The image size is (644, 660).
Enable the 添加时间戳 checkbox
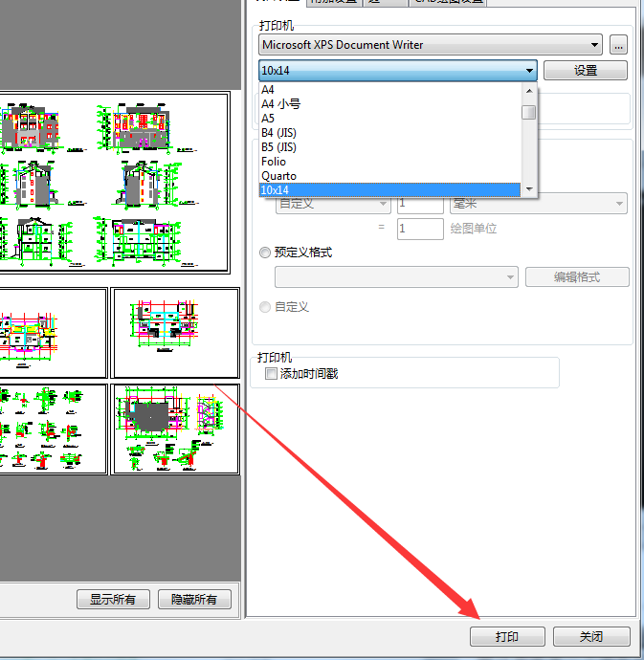pos(271,373)
